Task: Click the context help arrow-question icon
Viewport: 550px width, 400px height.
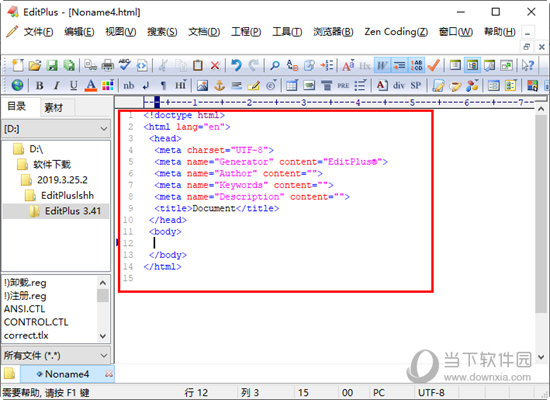Action: 528,65
